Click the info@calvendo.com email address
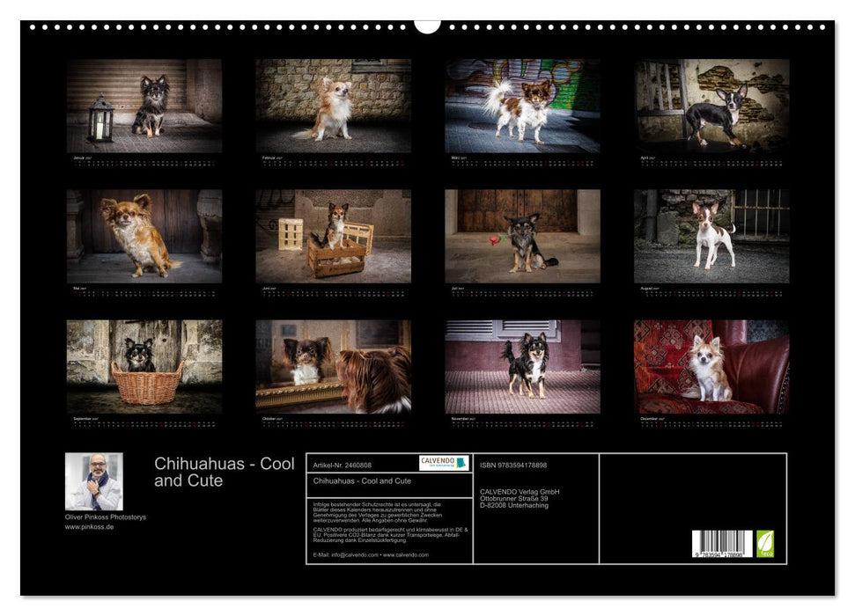 [355, 555]
